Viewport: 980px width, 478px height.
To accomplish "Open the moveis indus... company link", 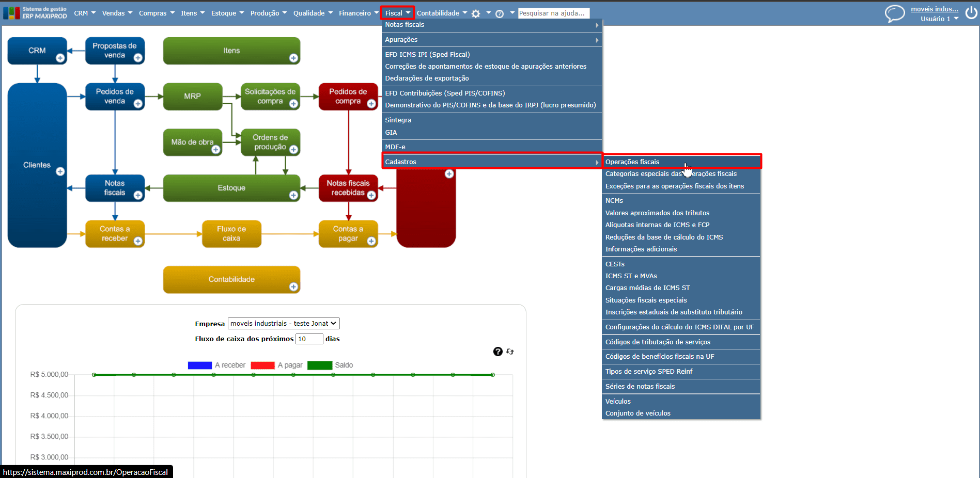I will click(x=935, y=9).
